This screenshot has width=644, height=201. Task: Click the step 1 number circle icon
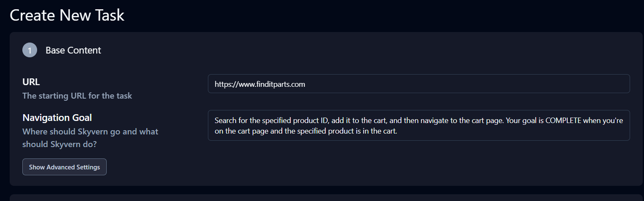tap(30, 51)
